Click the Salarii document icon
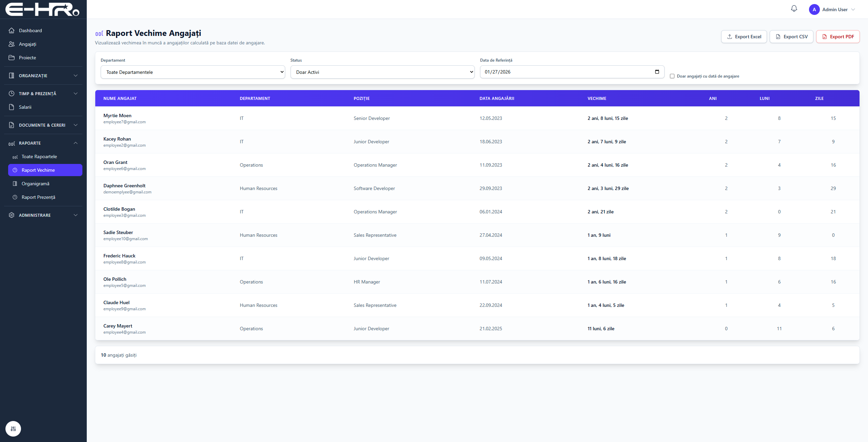The width and height of the screenshot is (868, 442). point(12,107)
